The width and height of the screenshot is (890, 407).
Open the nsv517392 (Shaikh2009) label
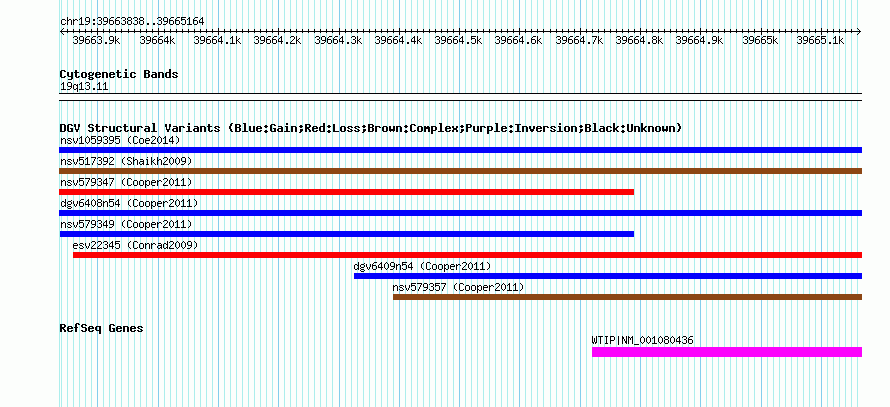click(x=126, y=161)
